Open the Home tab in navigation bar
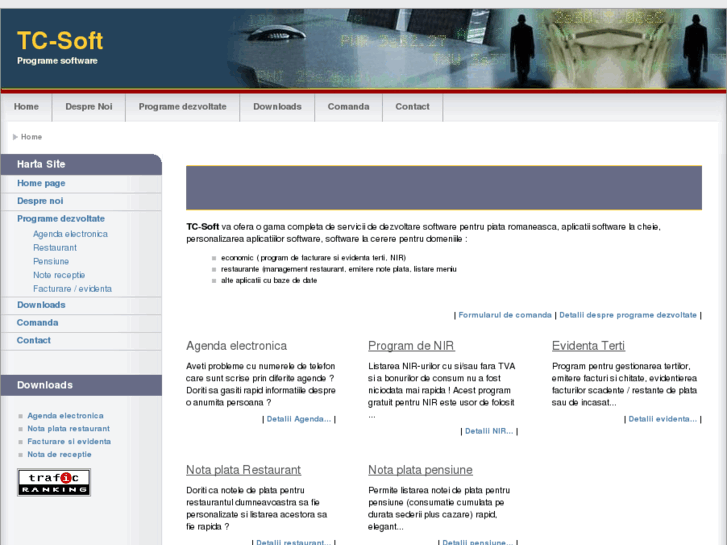 click(26, 107)
